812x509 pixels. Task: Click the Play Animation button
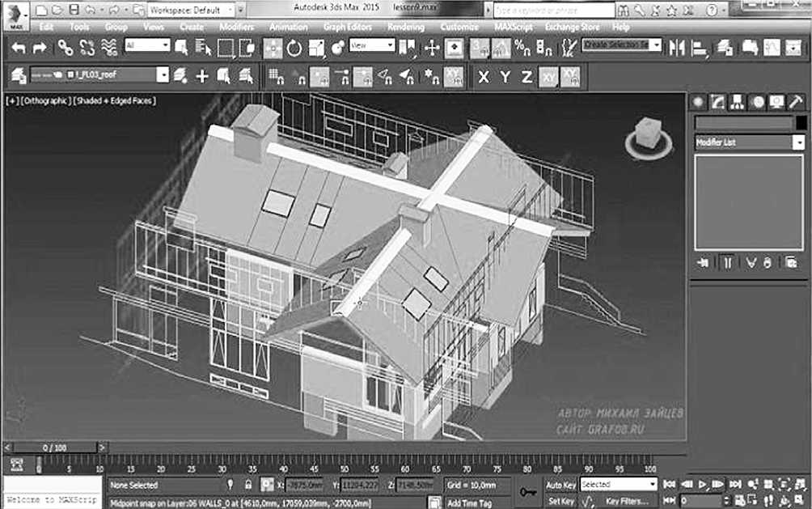pyautogui.click(x=702, y=485)
